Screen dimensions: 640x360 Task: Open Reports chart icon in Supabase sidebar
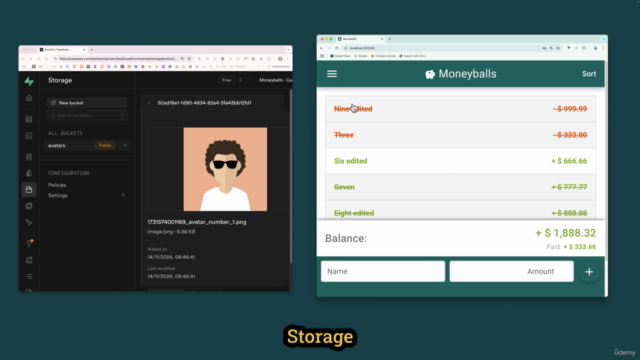(29, 260)
